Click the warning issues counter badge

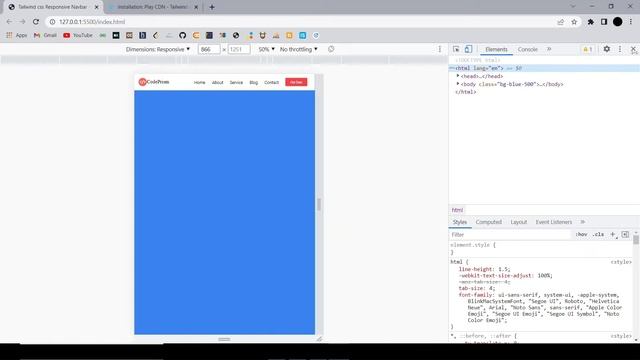(587, 49)
